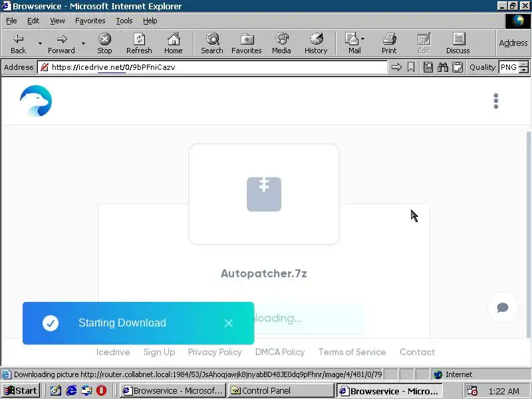Viewport: 532px width, 399px height.
Task: Click the archive file icon for Autopatcher.7z
Action: pyautogui.click(x=264, y=194)
